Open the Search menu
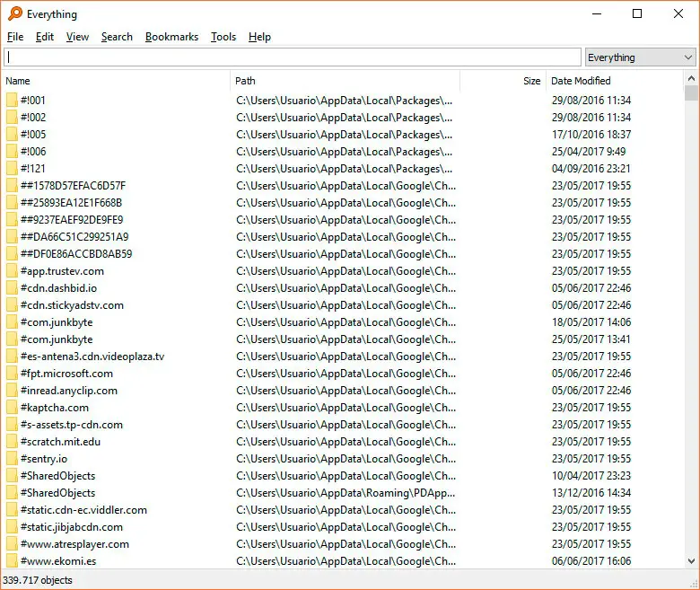Image resolution: width=700 pixels, height=590 pixels. pyautogui.click(x=117, y=37)
